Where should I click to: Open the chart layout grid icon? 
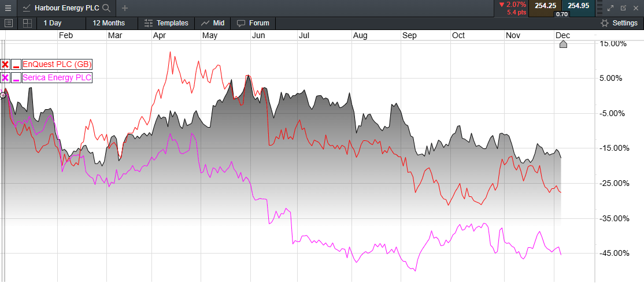pyautogui.click(x=27, y=23)
